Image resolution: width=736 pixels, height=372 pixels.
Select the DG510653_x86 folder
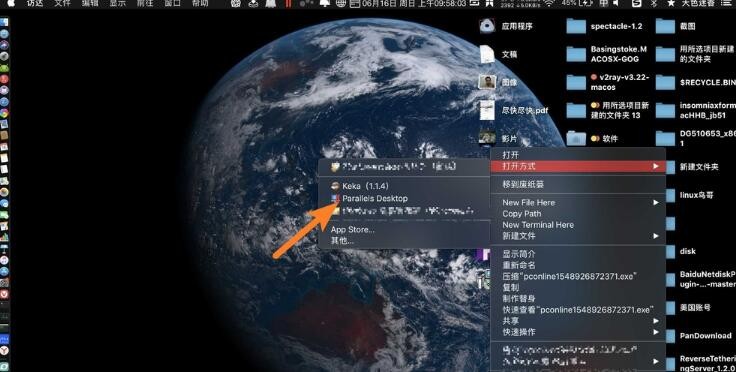point(665,139)
